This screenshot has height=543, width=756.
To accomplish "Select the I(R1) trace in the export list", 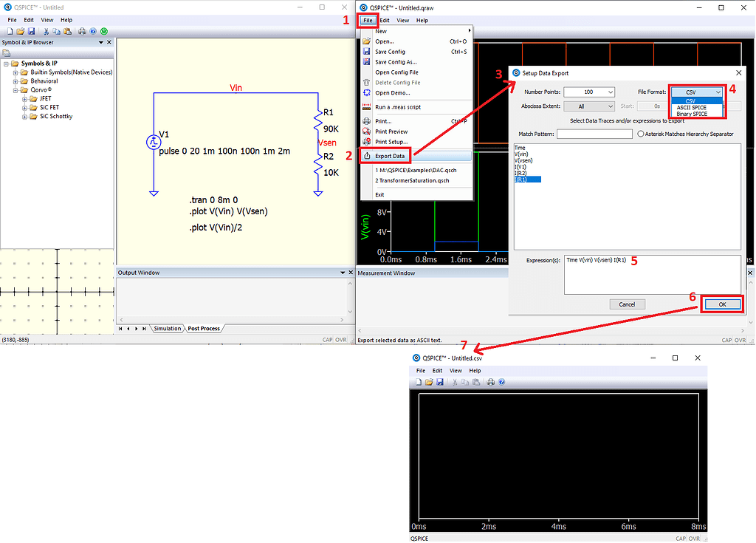I will click(x=520, y=179).
